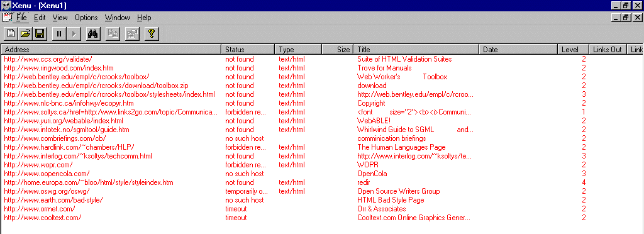Select the www.orrnet.com/ address

40,209
